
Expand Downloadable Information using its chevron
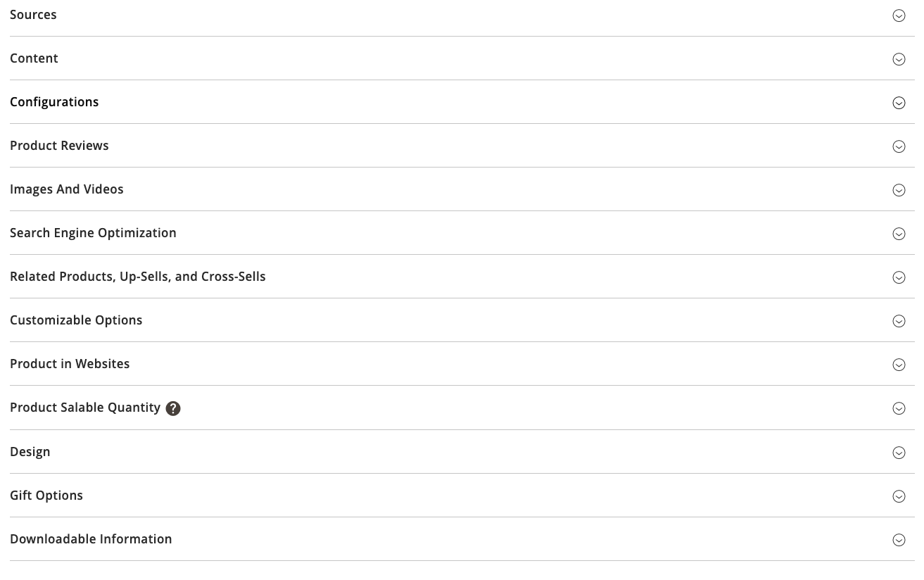click(899, 540)
